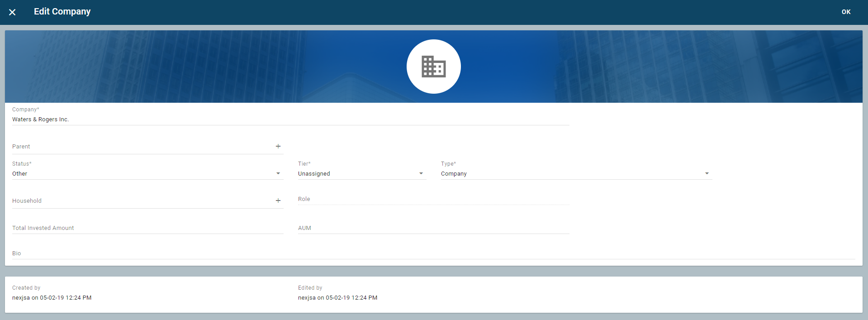Click the plus icon beside Parent
This screenshot has height=320, width=868.
click(x=278, y=146)
